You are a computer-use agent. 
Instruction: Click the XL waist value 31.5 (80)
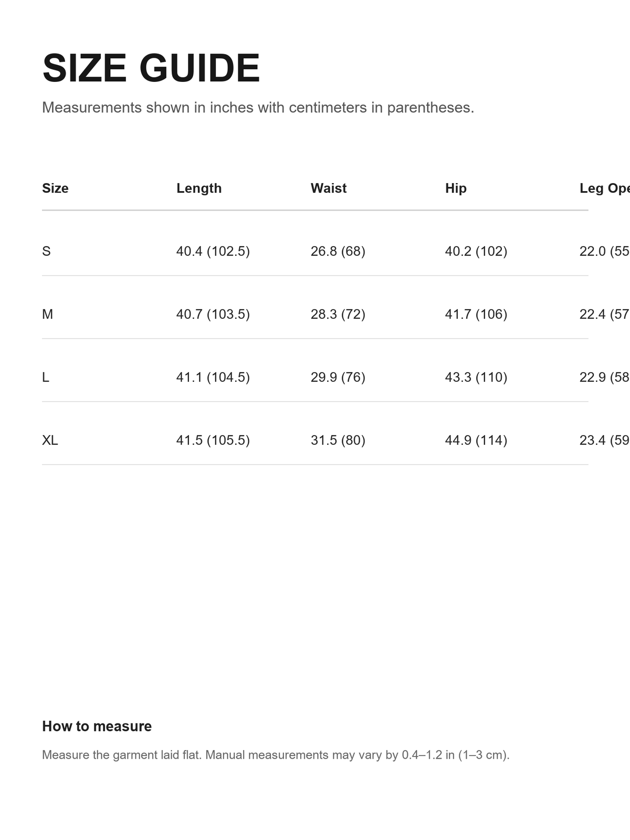pyautogui.click(x=338, y=440)
